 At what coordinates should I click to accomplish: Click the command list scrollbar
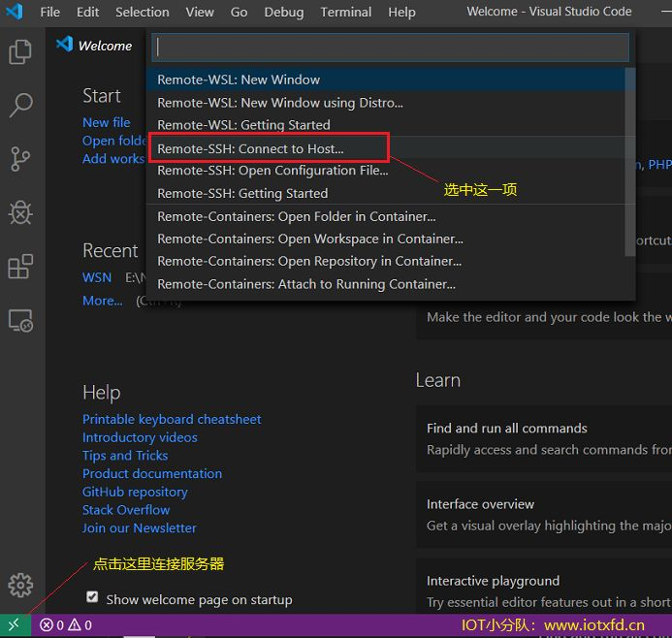pos(630,162)
